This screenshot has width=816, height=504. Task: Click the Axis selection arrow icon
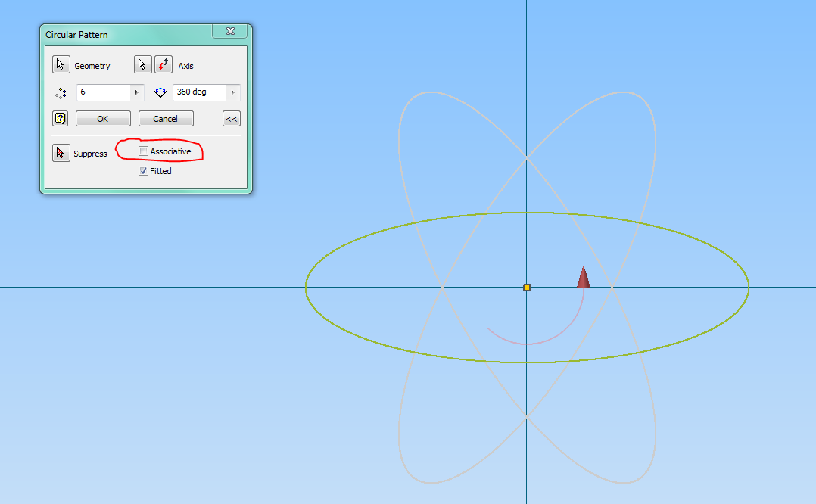click(x=142, y=64)
